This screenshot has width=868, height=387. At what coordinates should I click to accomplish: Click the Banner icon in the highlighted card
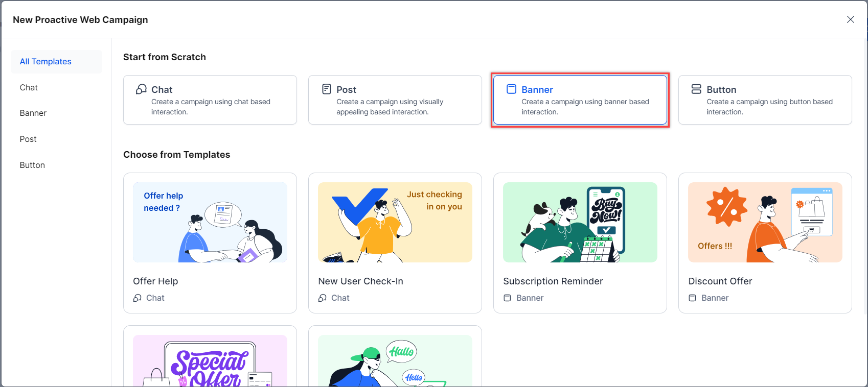tap(511, 89)
